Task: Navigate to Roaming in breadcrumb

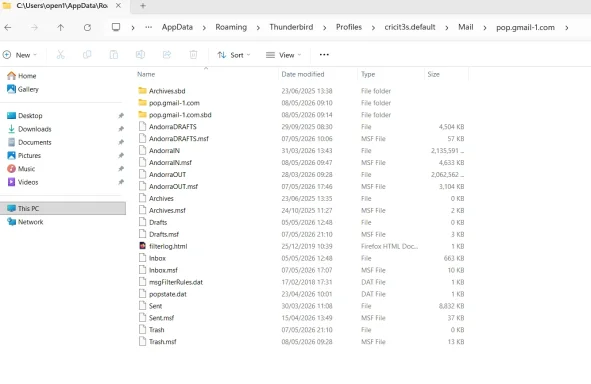Action: [x=231, y=27]
